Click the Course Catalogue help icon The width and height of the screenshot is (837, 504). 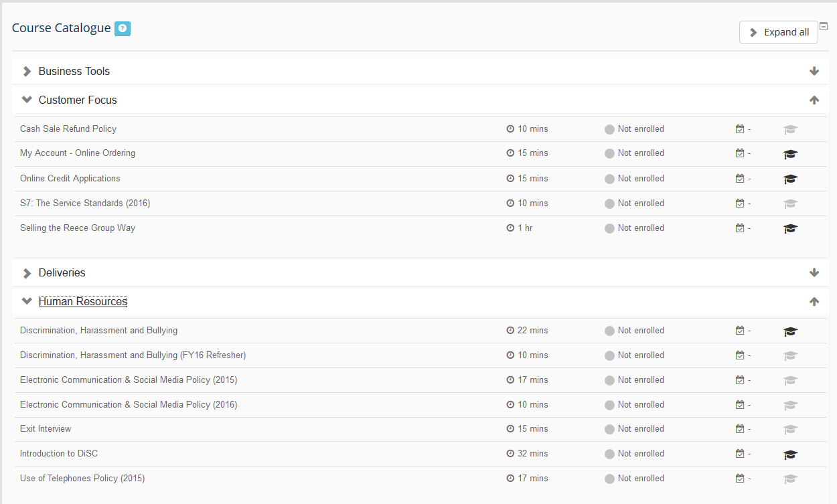pos(122,29)
